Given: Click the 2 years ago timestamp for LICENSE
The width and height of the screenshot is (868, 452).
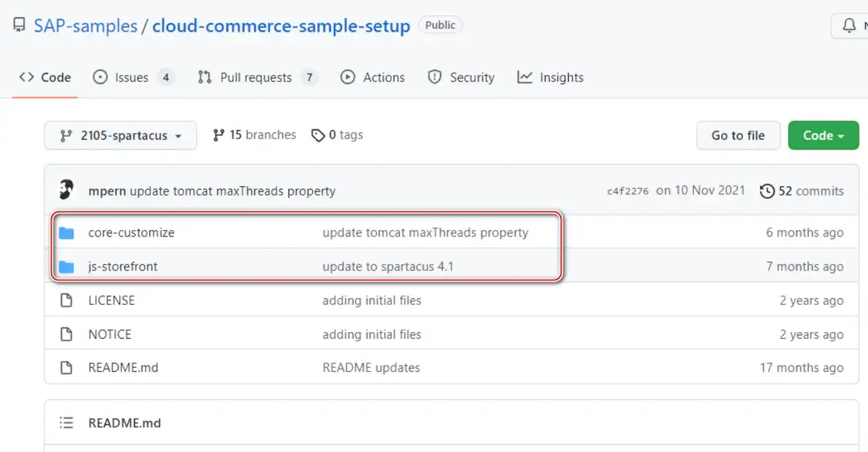Looking at the screenshot, I should (x=812, y=300).
